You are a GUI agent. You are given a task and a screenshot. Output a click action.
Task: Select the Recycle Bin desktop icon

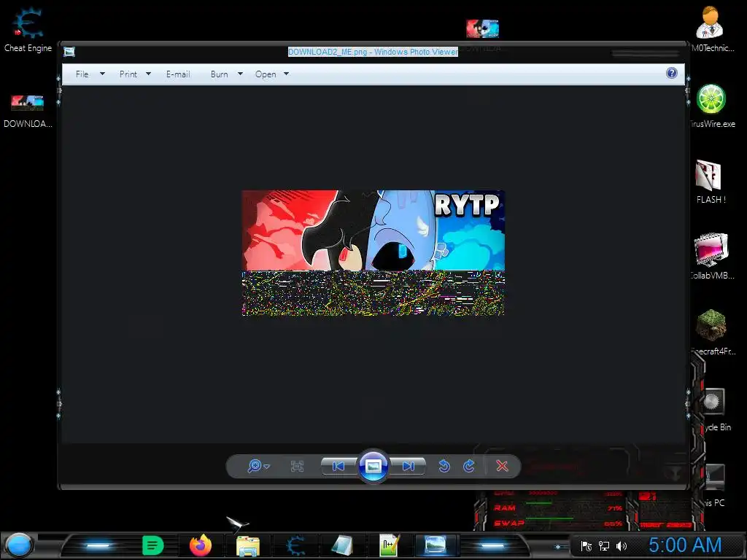point(715,410)
